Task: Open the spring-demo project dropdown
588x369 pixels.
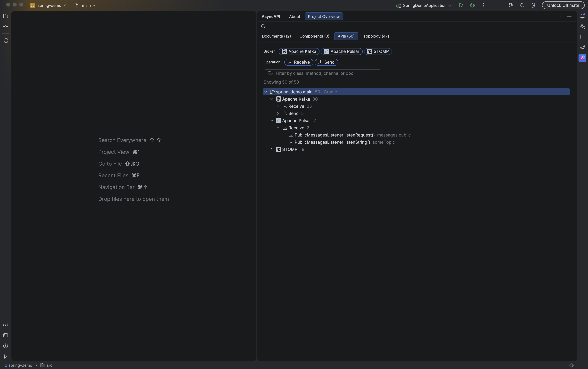Action: pyautogui.click(x=48, y=5)
